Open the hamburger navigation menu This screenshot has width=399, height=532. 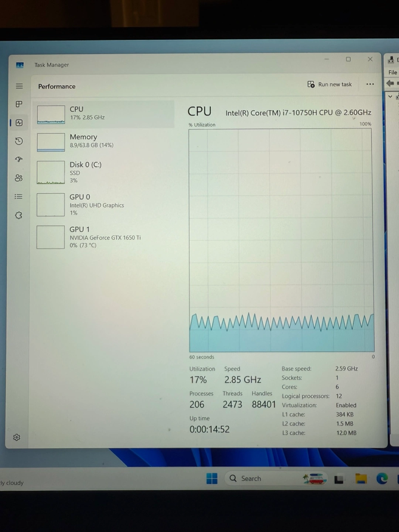pos(19,86)
